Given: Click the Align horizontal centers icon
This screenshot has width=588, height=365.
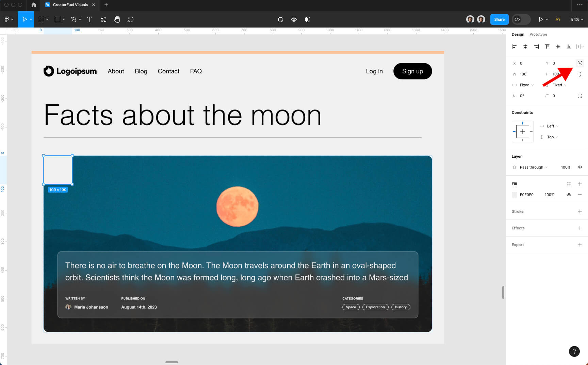Looking at the screenshot, I should coord(525,46).
